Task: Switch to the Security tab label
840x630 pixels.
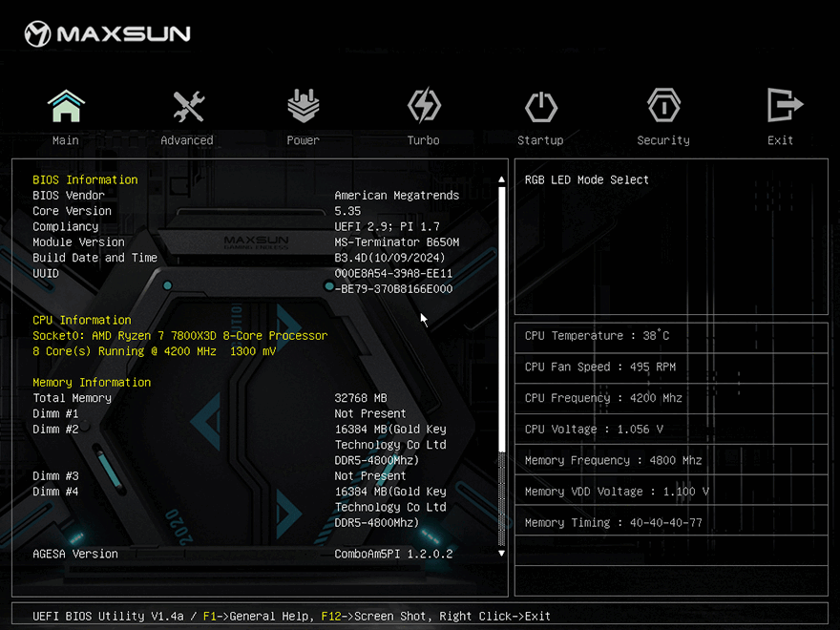Action: click(663, 140)
